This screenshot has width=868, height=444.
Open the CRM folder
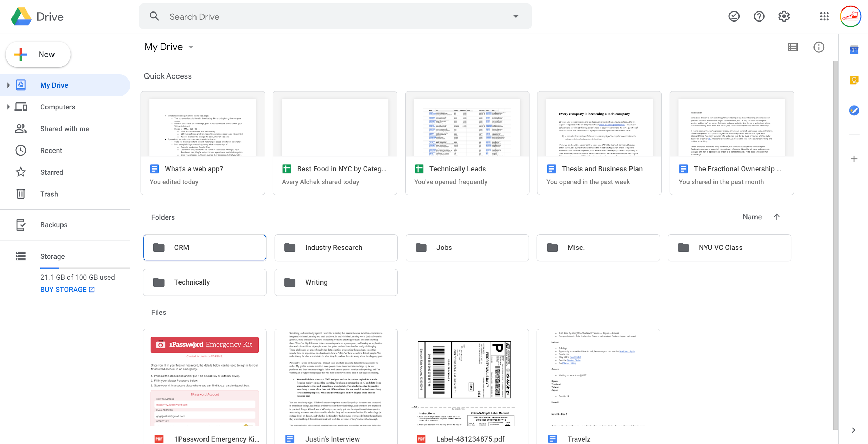pos(205,247)
